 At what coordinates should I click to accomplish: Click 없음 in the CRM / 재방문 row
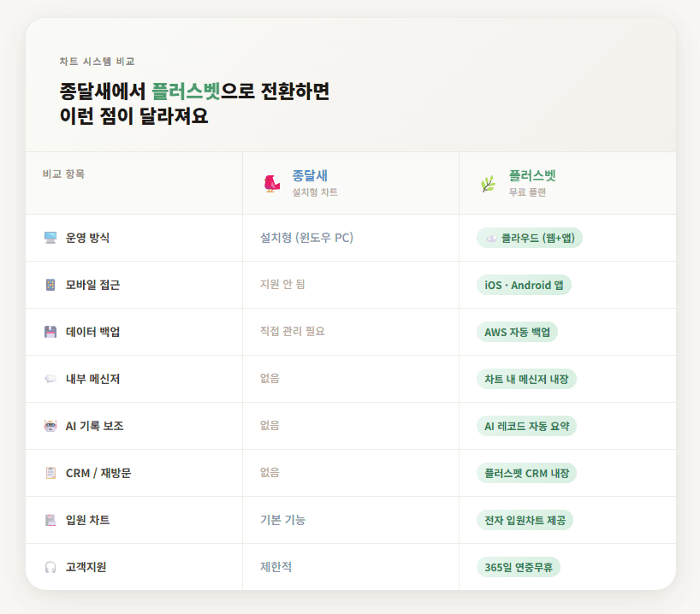270,473
